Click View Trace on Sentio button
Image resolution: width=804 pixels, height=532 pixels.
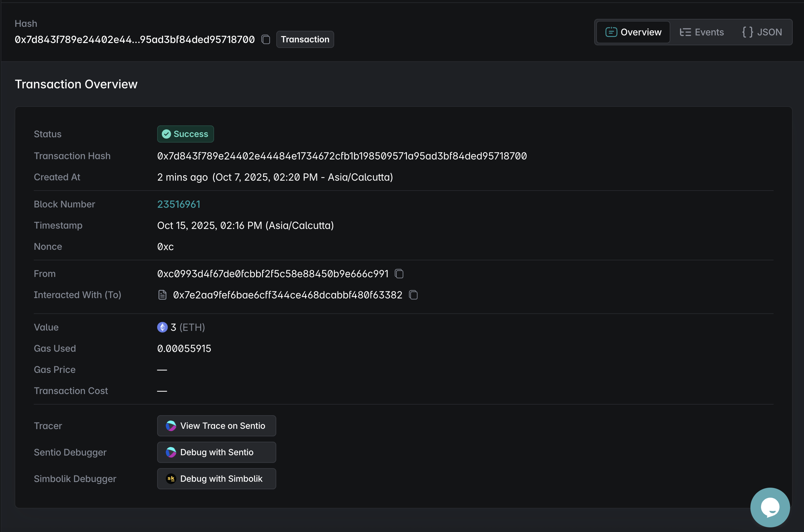pyautogui.click(x=216, y=426)
